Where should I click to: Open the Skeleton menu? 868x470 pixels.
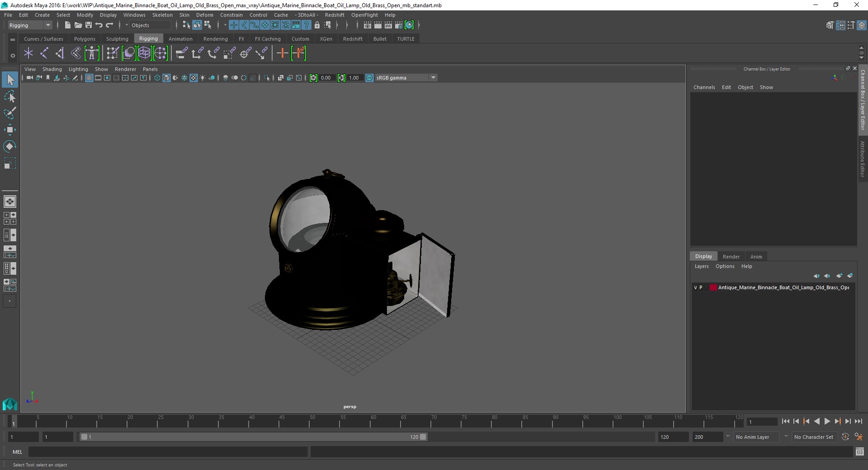[162, 15]
